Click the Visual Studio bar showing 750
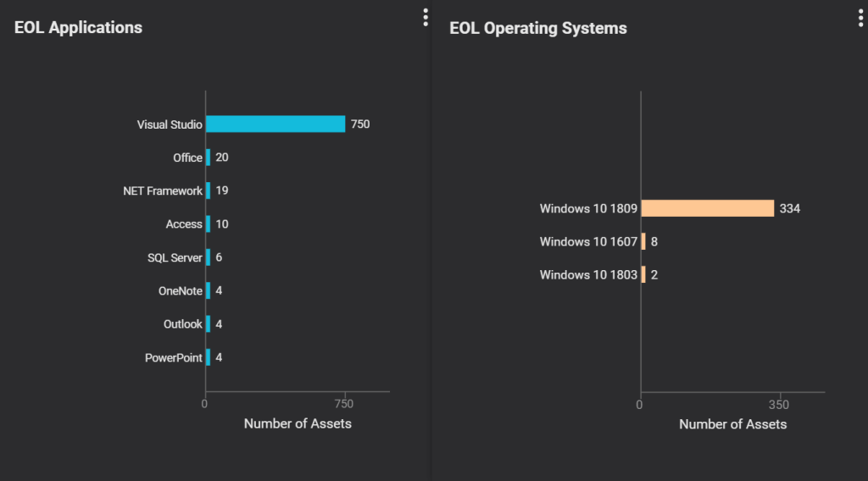Image resolution: width=868 pixels, height=481 pixels. (275, 124)
